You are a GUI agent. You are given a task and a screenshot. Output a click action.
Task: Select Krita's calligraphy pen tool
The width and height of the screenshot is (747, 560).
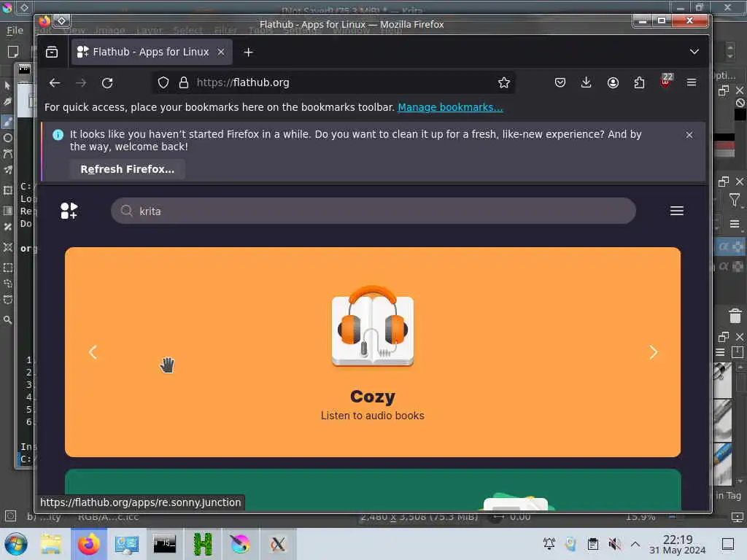[x=7, y=102]
